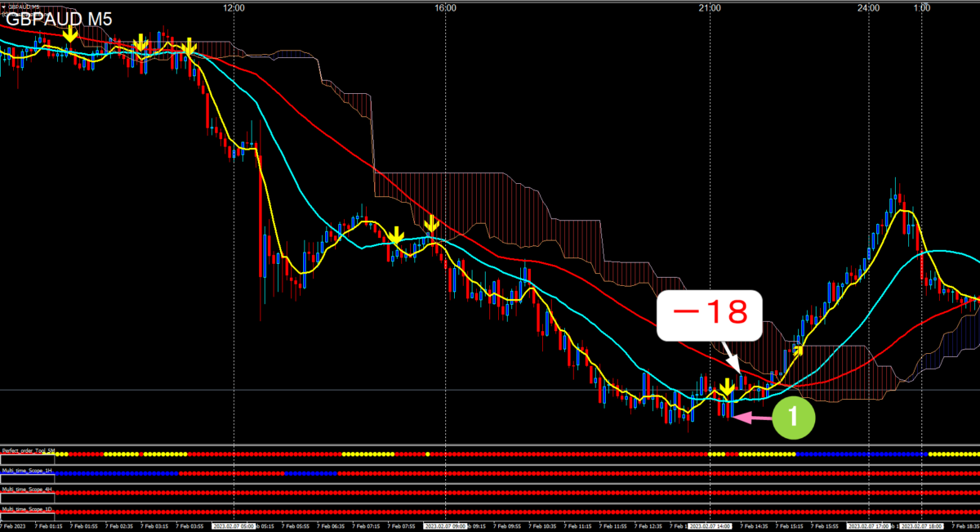
Task: Click the Multi_time_Scope_1D indicator label
Action: pos(29,509)
